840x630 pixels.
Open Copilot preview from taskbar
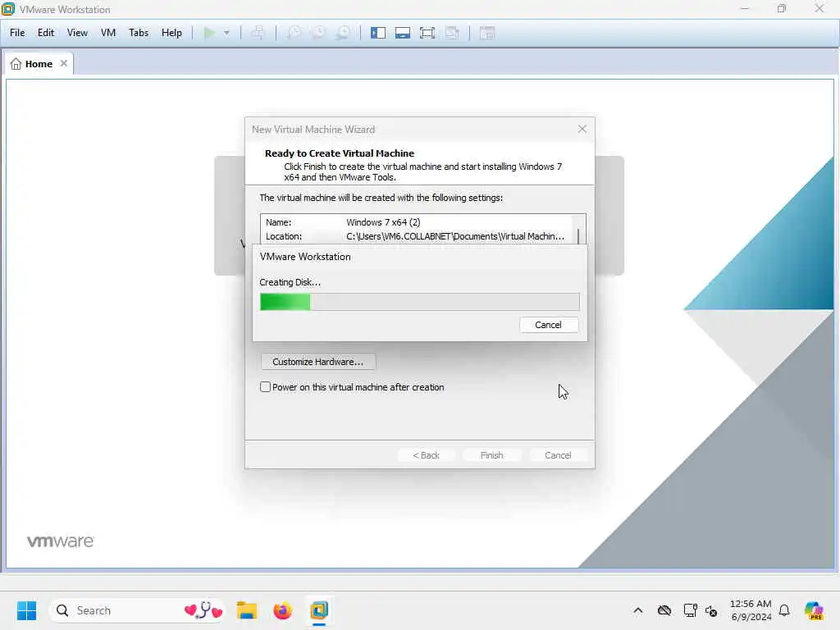tap(814, 610)
